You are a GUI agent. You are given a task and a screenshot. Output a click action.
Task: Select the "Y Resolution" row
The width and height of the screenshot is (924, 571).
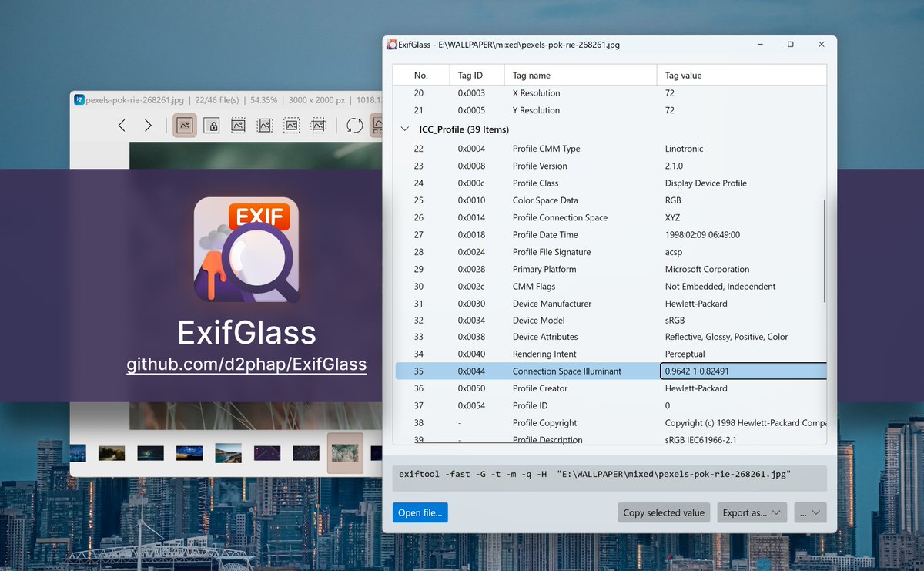[611, 110]
